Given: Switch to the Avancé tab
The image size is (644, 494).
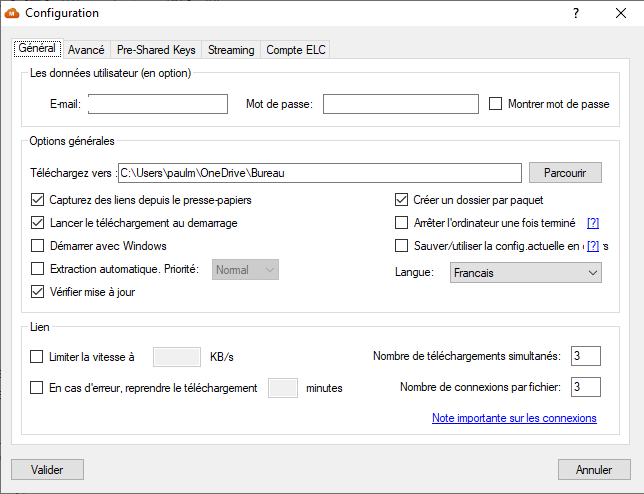Looking at the screenshot, I should [x=87, y=50].
